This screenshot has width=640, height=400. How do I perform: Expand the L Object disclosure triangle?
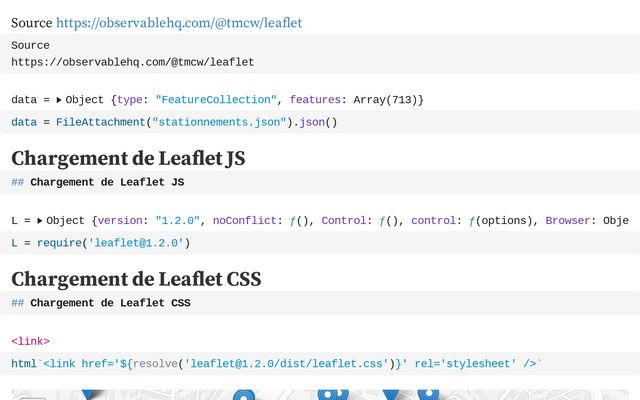(x=39, y=221)
